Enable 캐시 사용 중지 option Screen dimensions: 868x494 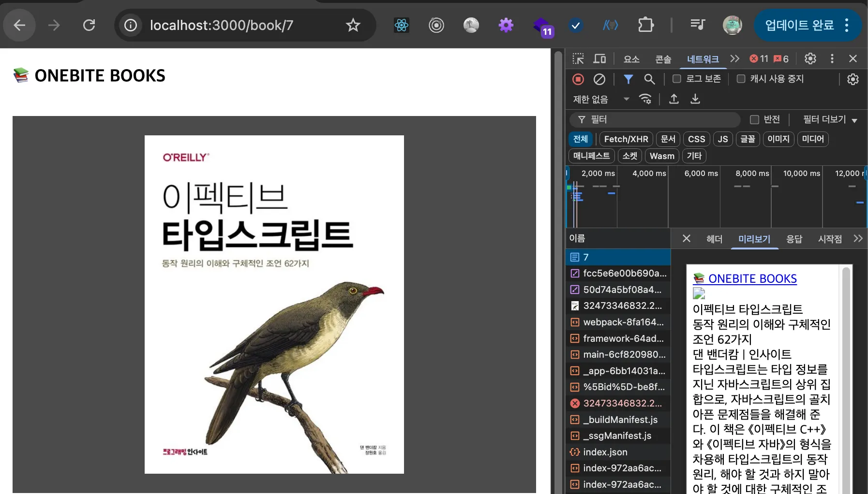[x=741, y=79]
